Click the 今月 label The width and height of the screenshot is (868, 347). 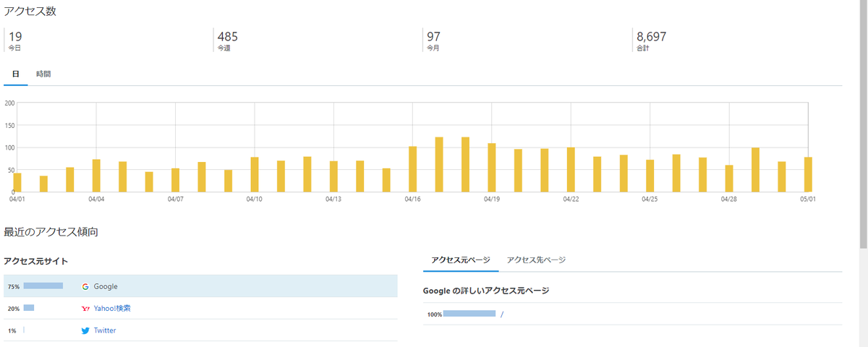point(433,48)
